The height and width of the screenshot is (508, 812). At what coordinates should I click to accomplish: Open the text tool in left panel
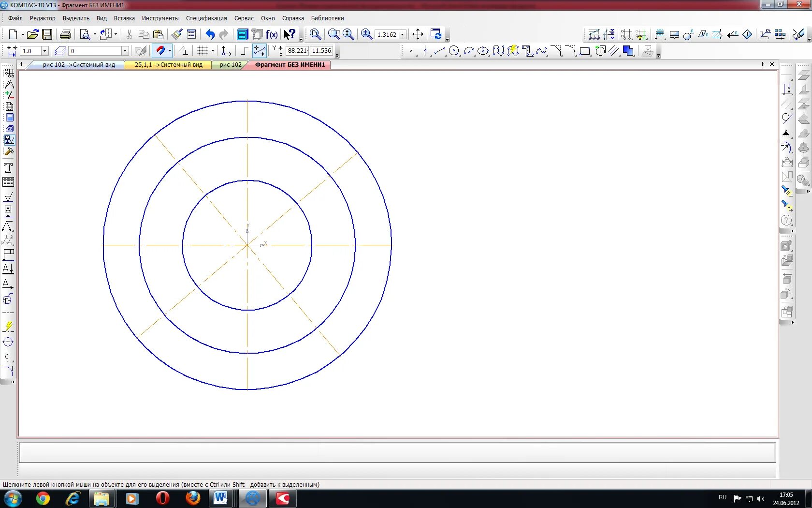8,168
